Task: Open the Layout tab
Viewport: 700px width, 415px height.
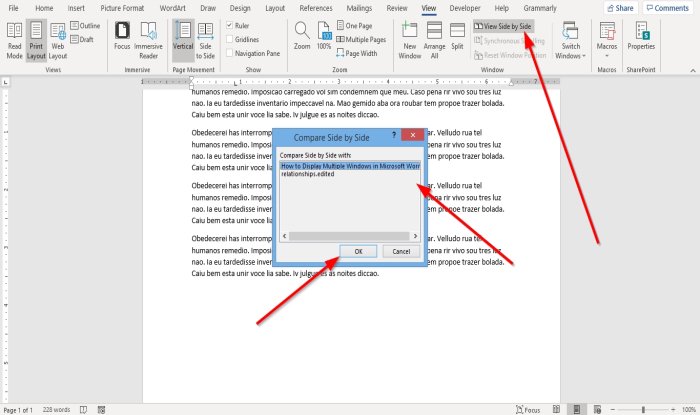Action: pos(275,8)
